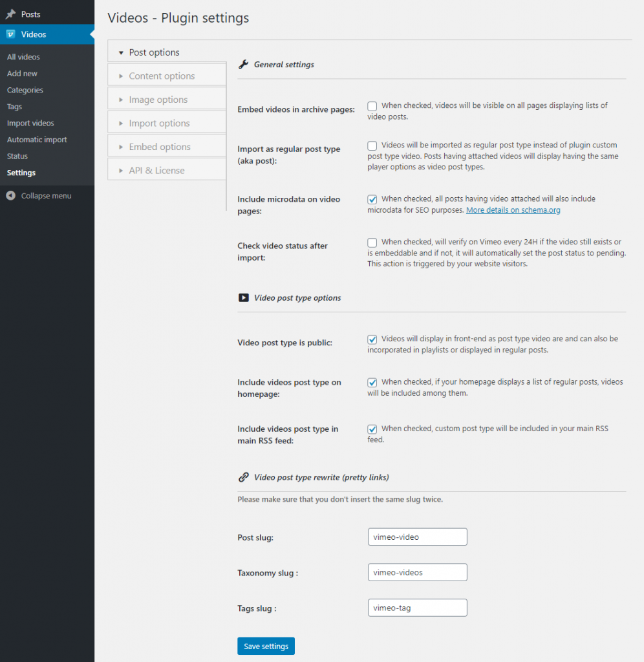
Task: Click the pretty links chain icon
Action: coord(243,477)
